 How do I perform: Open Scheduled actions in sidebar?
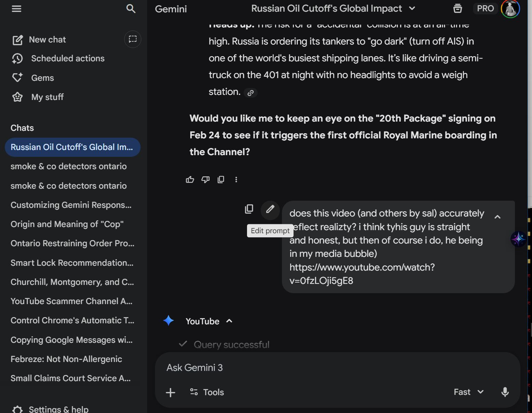[x=67, y=59]
